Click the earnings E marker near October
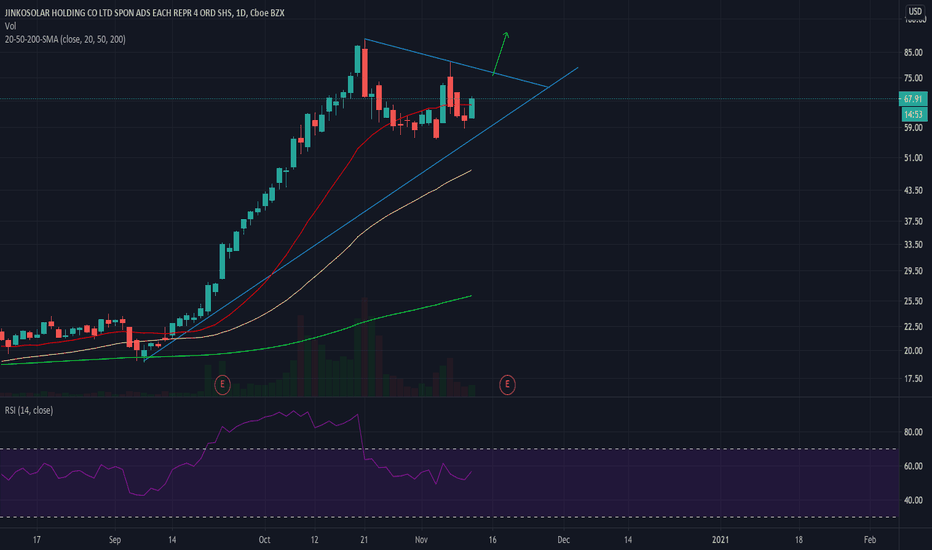Screen dimensions: 932x550 [222, 385]
